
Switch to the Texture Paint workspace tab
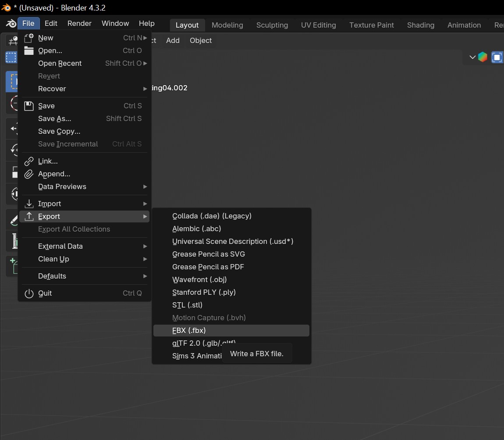371,25
